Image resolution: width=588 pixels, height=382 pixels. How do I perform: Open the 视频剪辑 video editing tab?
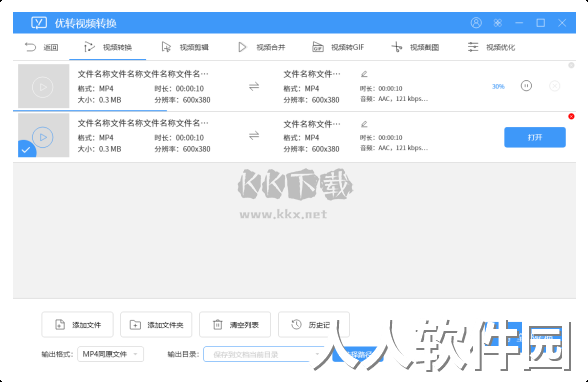click(185, 47)
